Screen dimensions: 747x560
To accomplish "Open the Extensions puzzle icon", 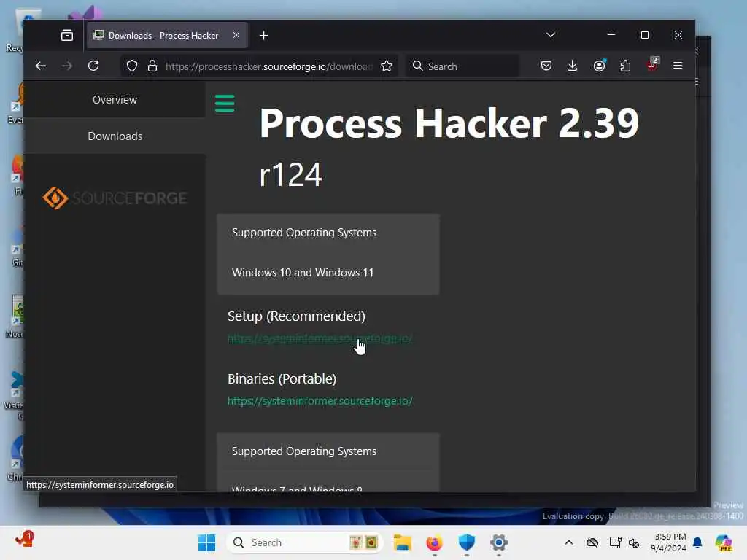I will (x=625, y=66).
